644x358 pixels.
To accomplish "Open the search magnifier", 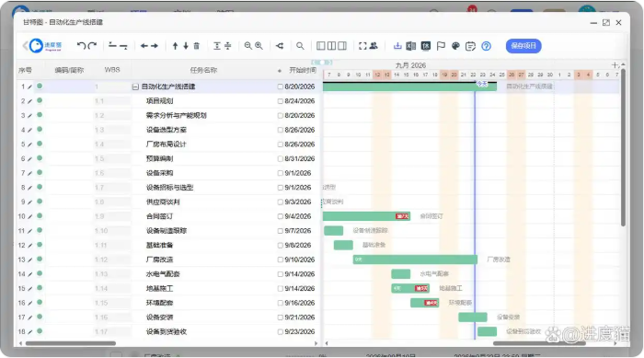I will 300,46.
